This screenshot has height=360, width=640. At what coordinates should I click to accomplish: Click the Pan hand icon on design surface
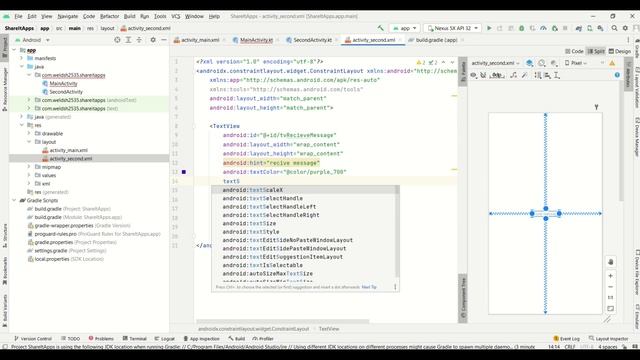pos(611,262)
